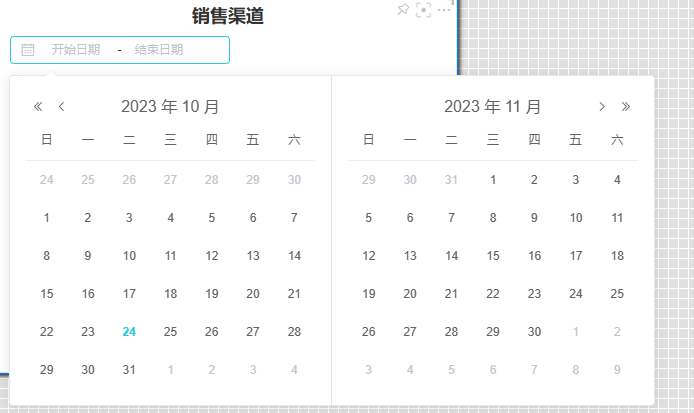Select greyed-out December 9 in right calendar
This screenshot has height=413, width=694.
pos(617,370)
